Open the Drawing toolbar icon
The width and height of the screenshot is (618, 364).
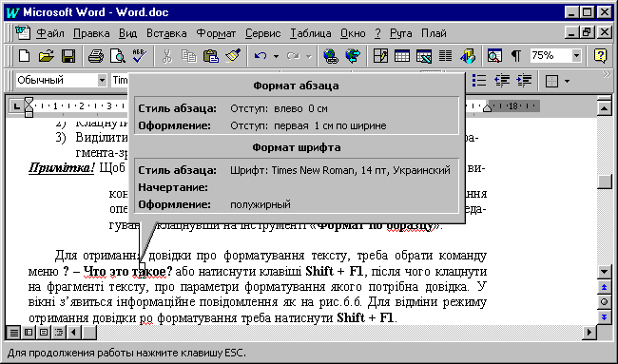[468, 56]
